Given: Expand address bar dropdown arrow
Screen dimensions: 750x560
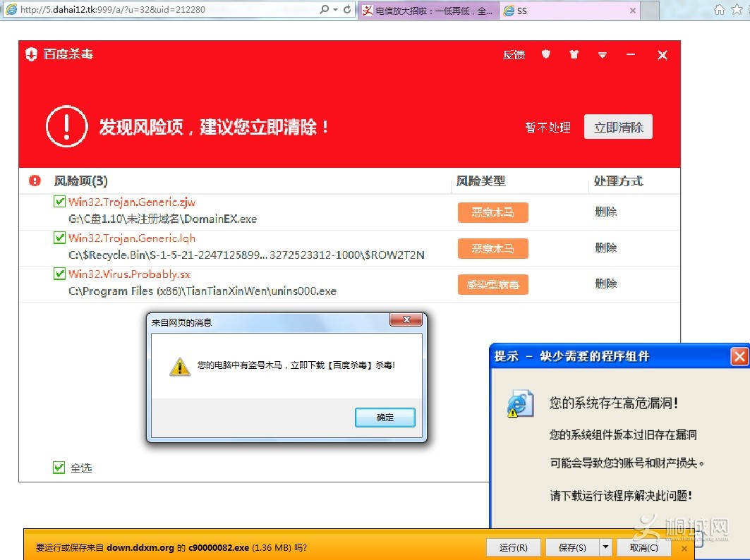Looking at the screenshot, I should 335,10.
